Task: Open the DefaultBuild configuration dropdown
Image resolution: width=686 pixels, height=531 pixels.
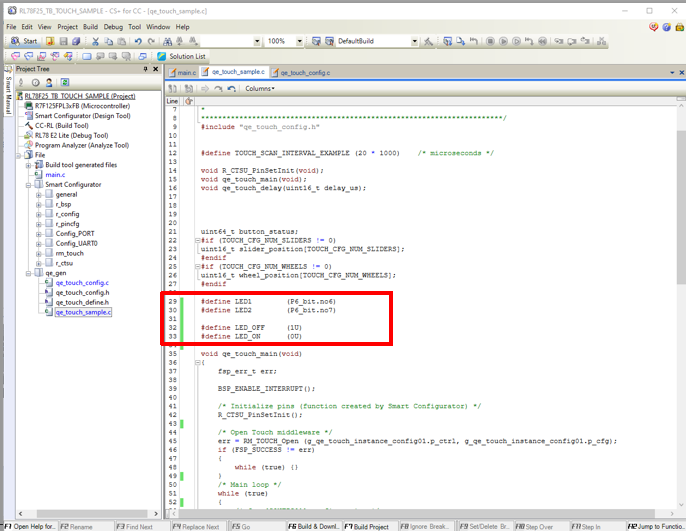Action: [414, 41]
